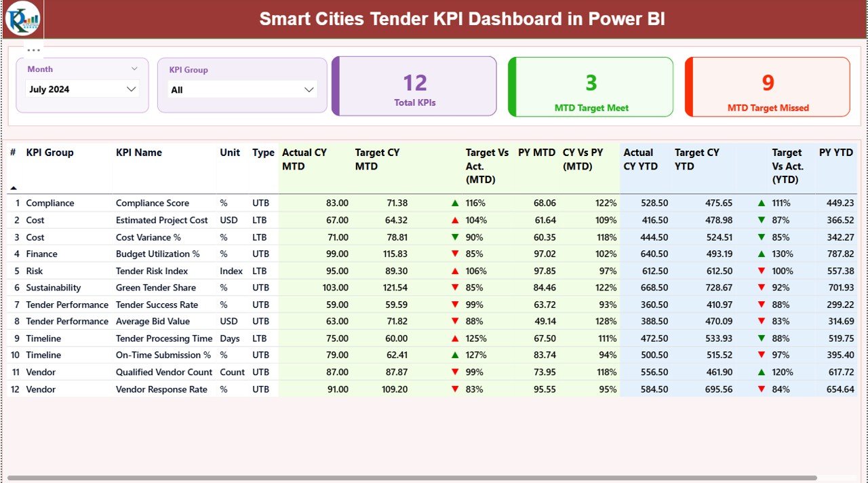Click red up arrow next to Tender Processing Time
Viewport: 868px width, 483px height.
454,338
